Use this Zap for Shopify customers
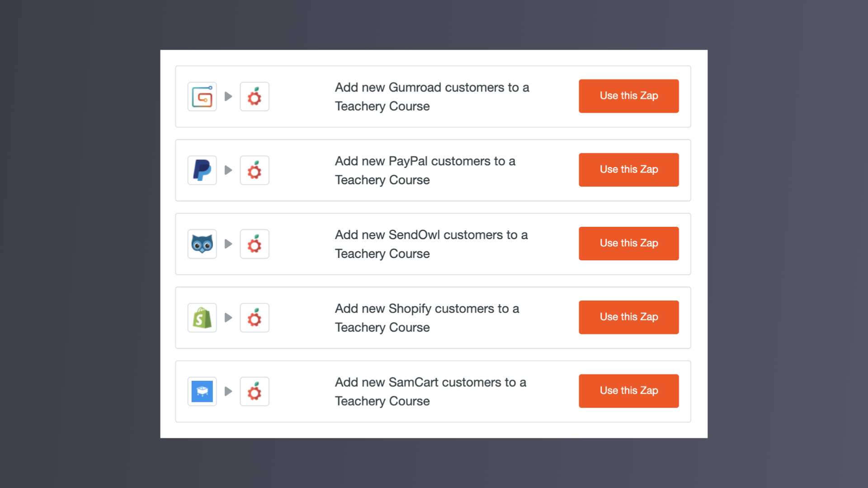The width and height of the screenshot is (868, 488). coord(628,317)
